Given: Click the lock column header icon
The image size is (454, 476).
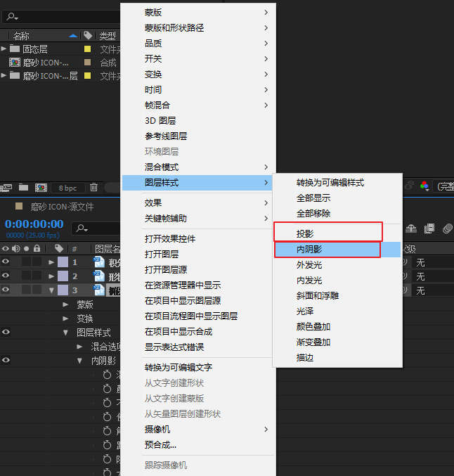Looking at the screenshot, I should [37, 249].
